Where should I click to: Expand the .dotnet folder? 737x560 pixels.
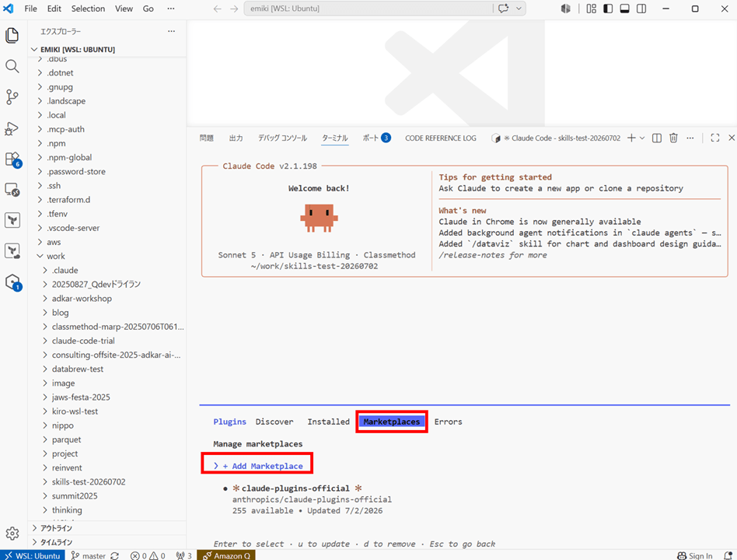pyautogui.click(x=107, y=73)
